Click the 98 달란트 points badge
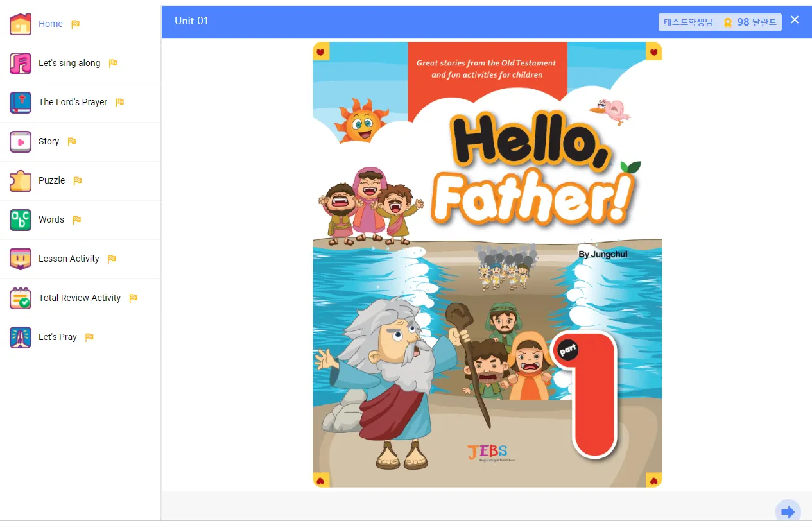This screenshot has width=812, height=521. point(720,22)
